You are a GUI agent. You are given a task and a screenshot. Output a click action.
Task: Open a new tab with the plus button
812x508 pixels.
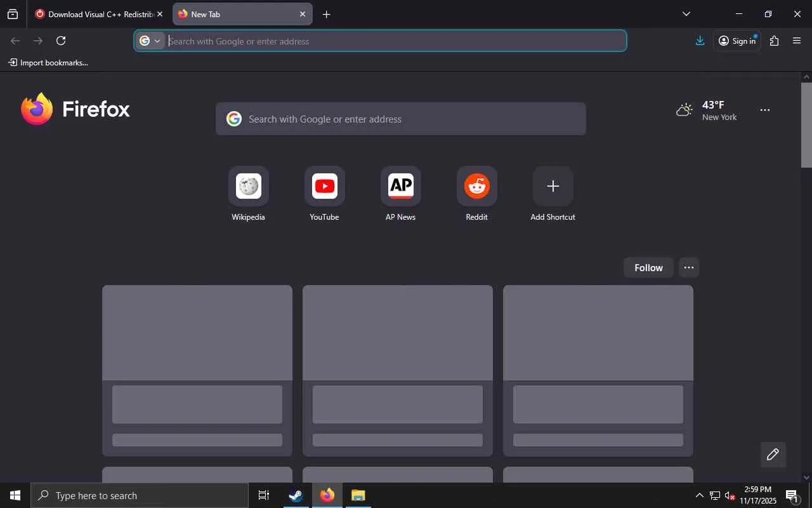click(x=326, y=14)
